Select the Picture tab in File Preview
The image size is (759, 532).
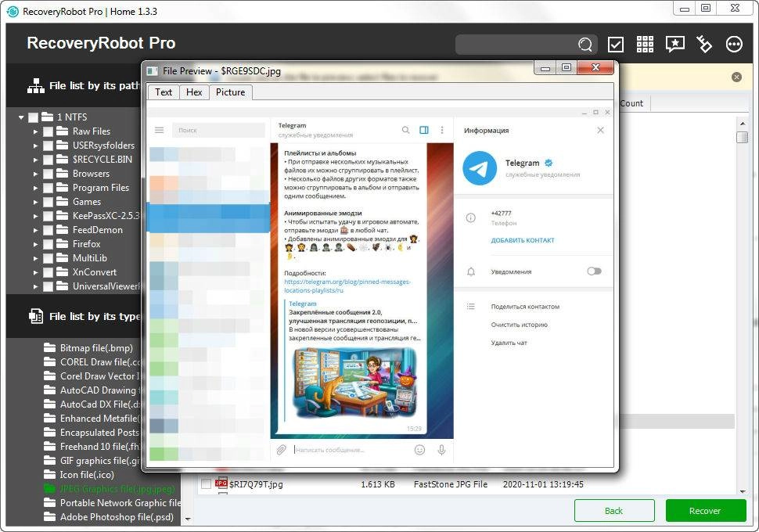point(230,92)
